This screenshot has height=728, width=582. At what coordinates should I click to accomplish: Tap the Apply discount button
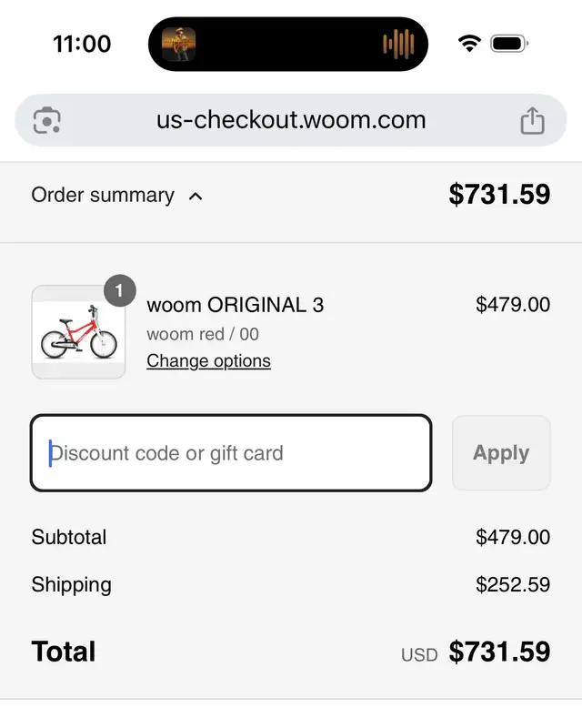coord(501,452)
